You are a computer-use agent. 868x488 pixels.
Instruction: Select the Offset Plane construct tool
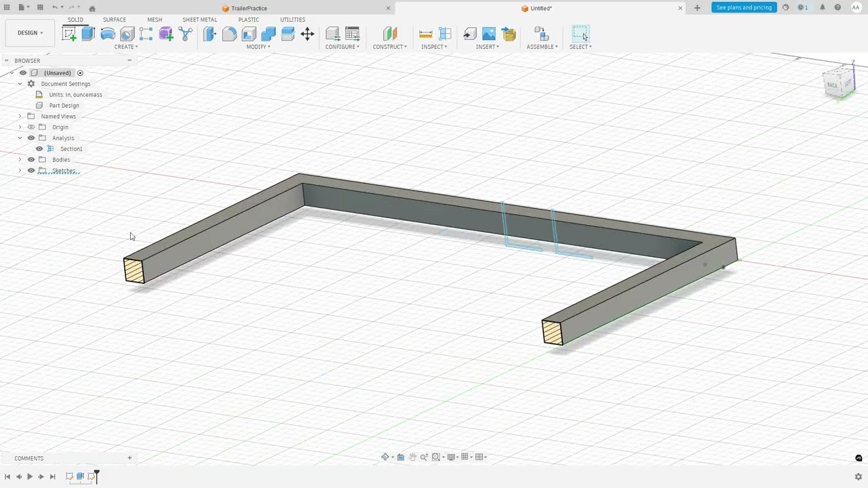pyautogui.click(x=390, y=34)
